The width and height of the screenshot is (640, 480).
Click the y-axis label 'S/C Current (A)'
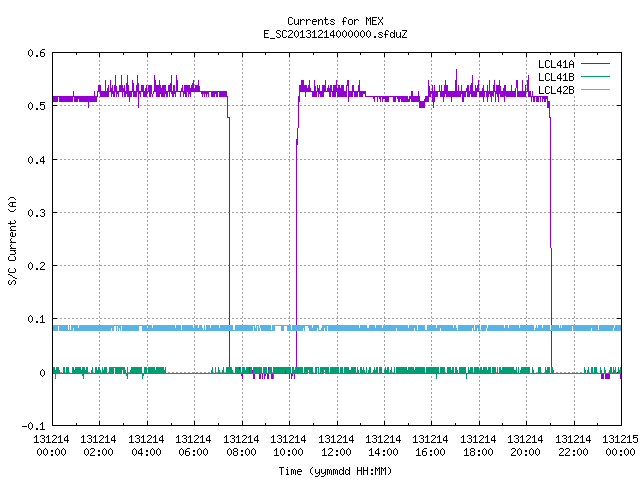13,241
